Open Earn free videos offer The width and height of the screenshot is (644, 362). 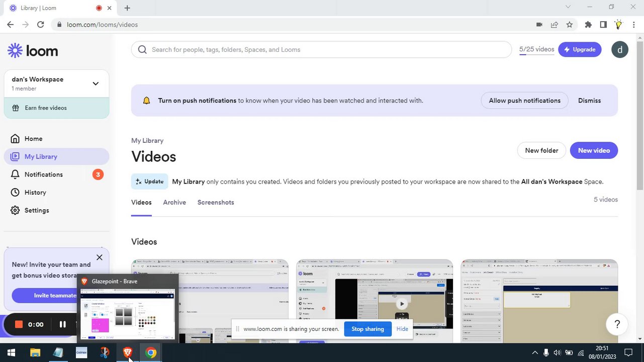tap(56, 108)
